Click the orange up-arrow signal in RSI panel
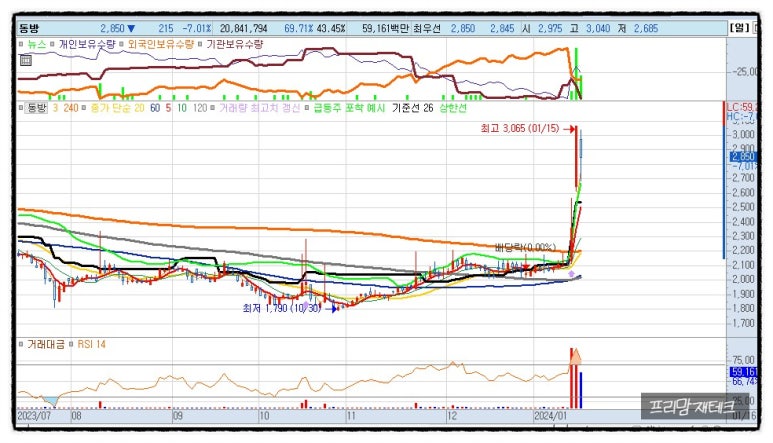773x443 pixels. (575, 356)
